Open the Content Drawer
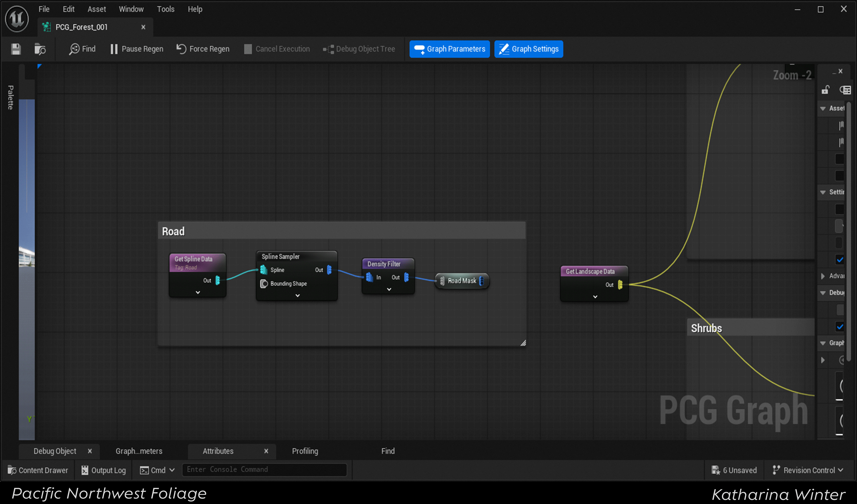Screen dimensions: 857x504 38,470
